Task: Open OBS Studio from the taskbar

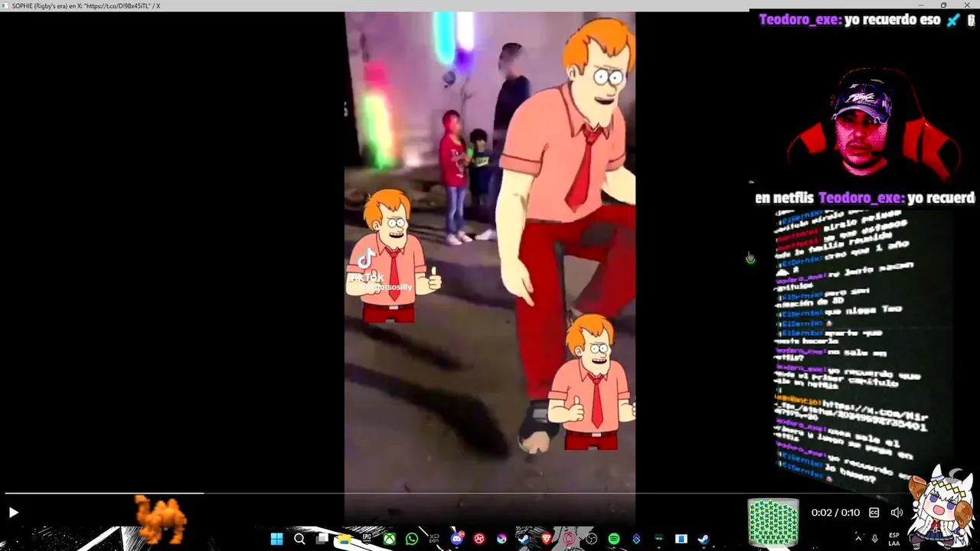Action: coord(591,539)
